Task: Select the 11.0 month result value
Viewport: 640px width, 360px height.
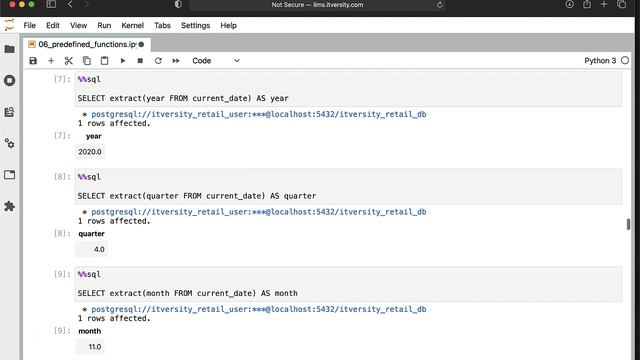Action: [95, 347]
